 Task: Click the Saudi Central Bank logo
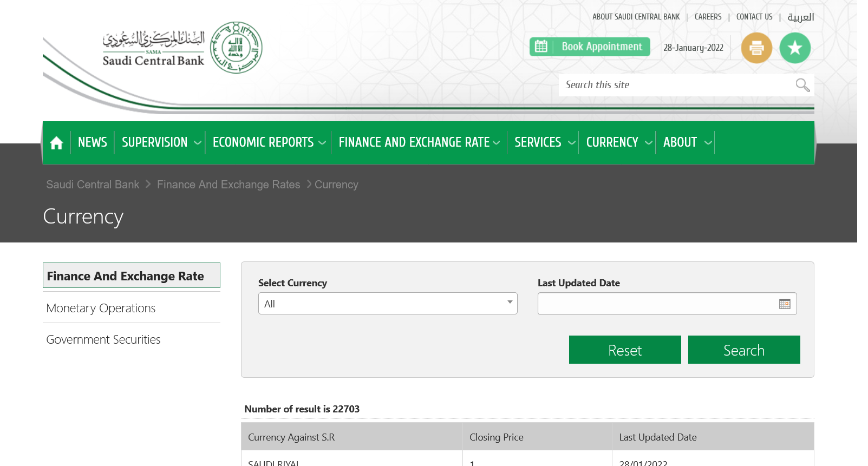[x=182, y=48]
